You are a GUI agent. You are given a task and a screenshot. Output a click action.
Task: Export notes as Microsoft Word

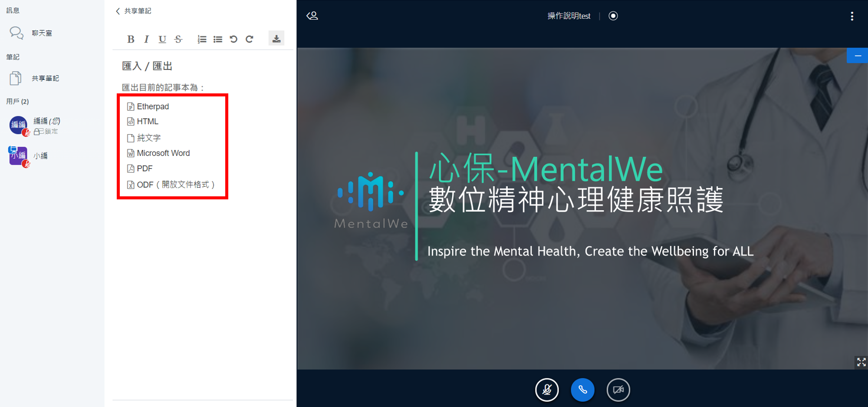[x=158, y=153]
